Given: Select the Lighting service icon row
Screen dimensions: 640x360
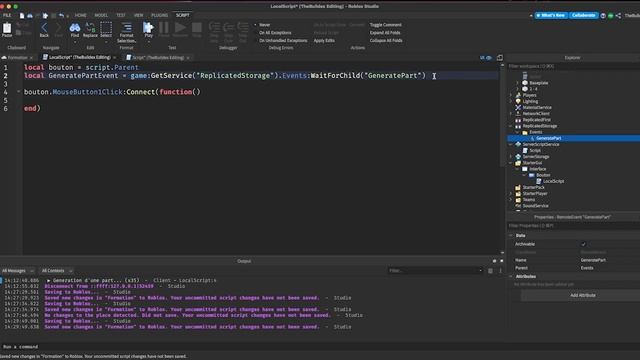Looking at the screenshot, I should 530,101.
